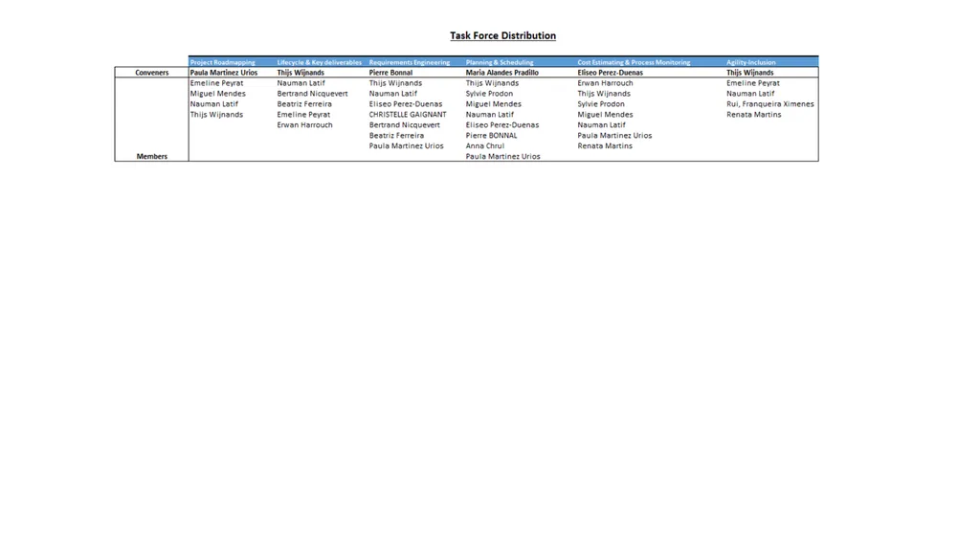
Task: Click Renata Martins in Cost Estimating members
Action: (x=605, y=146)
